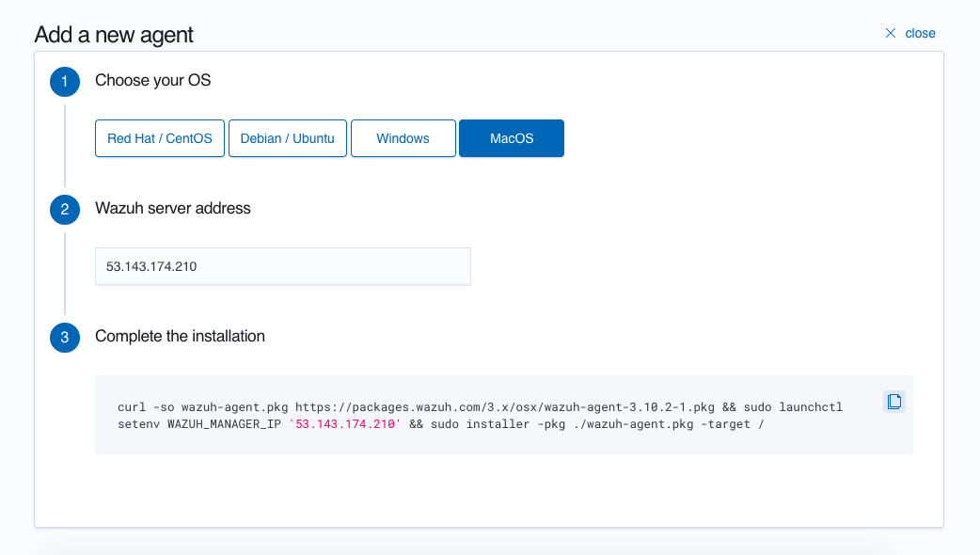Click the 'Complete the installation' step heading
Image resolution: width=980 pixels, height=555 pixels.
180,336
